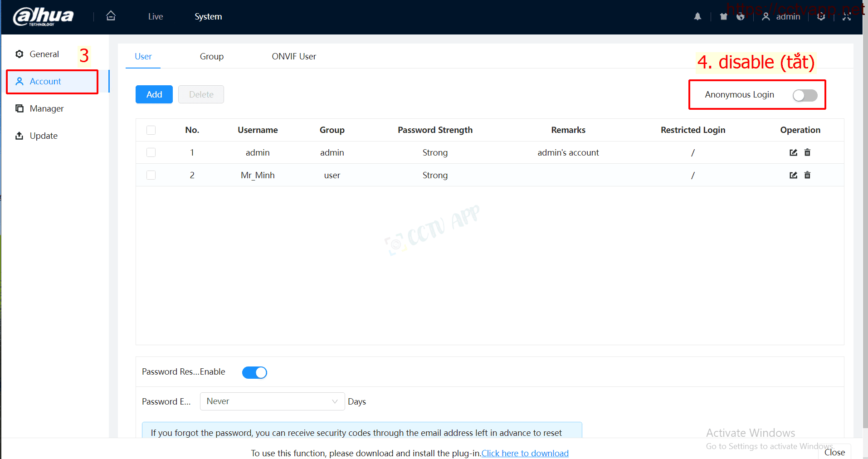Click the gear settings icon in header

821,17
